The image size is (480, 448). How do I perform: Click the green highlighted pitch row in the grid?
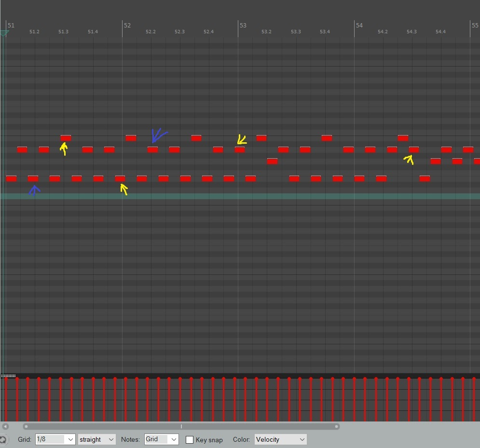pos(240,196)
